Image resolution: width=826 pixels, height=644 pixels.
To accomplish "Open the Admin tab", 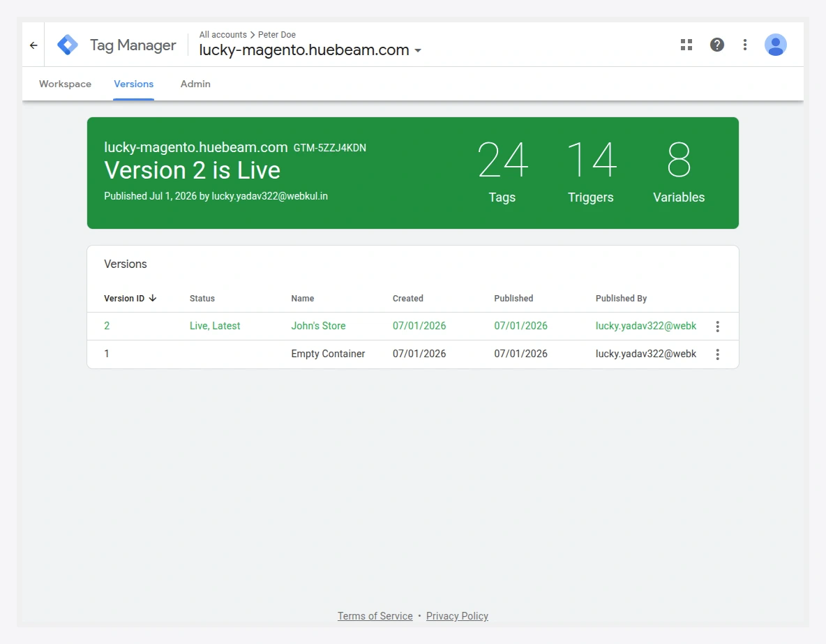I will point(195,84).
